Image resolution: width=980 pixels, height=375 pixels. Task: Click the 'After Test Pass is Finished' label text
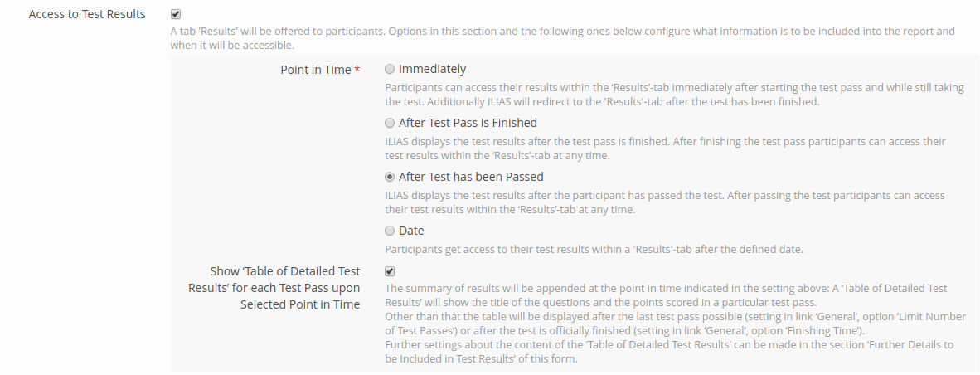click(x=468, y=123)
